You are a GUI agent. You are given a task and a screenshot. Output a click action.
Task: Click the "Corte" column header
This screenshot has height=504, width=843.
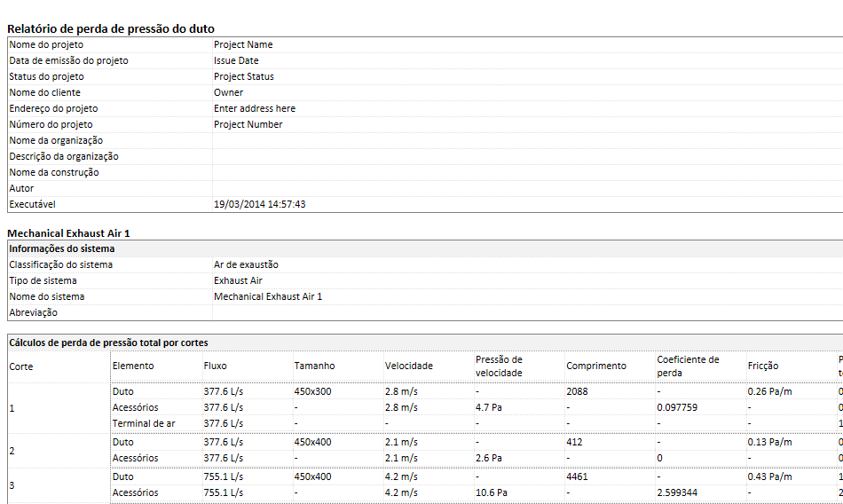tap(21, 366)
